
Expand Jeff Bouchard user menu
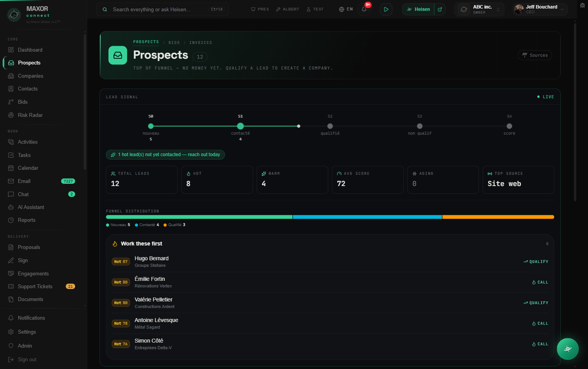540,9
